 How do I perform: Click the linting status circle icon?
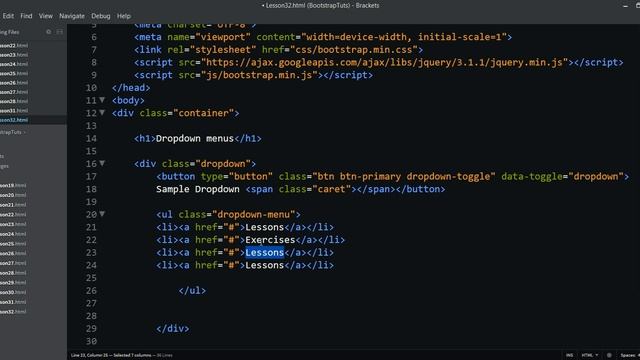point(609,355)
